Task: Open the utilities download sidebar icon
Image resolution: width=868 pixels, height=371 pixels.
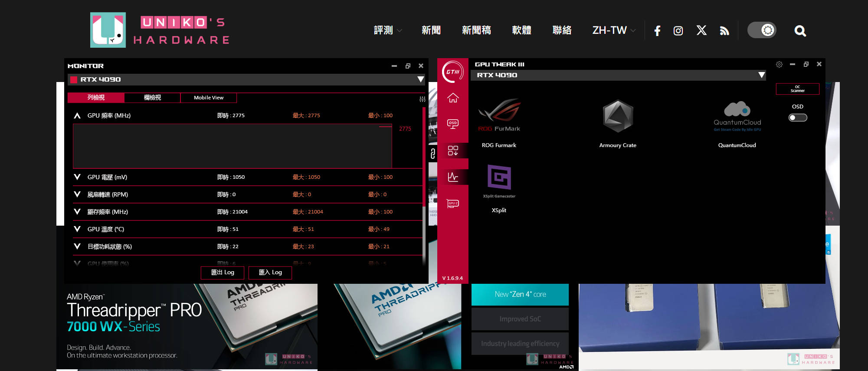Action: [x=453, y=151]
